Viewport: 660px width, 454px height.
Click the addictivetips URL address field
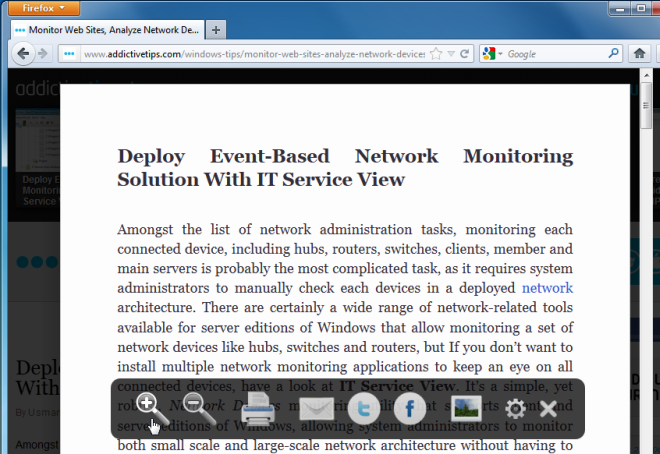(254, 54)
